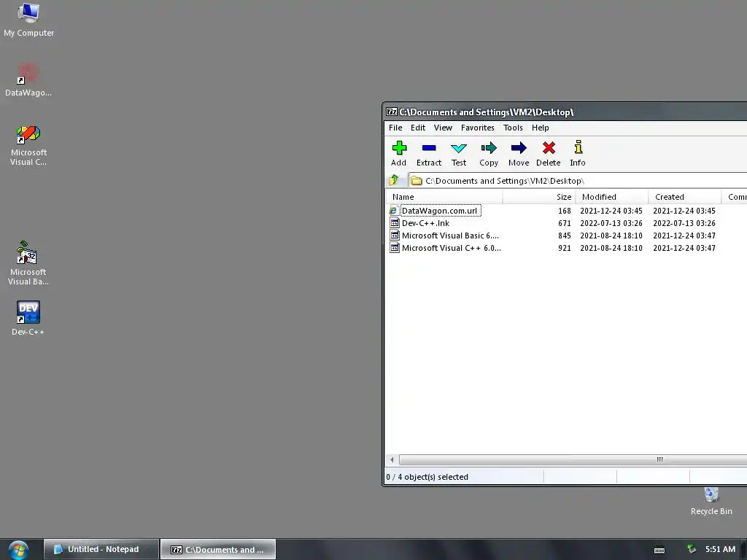
Task: Open the Favorites menu
Action: pyautogui.click(x=477, y=128)
